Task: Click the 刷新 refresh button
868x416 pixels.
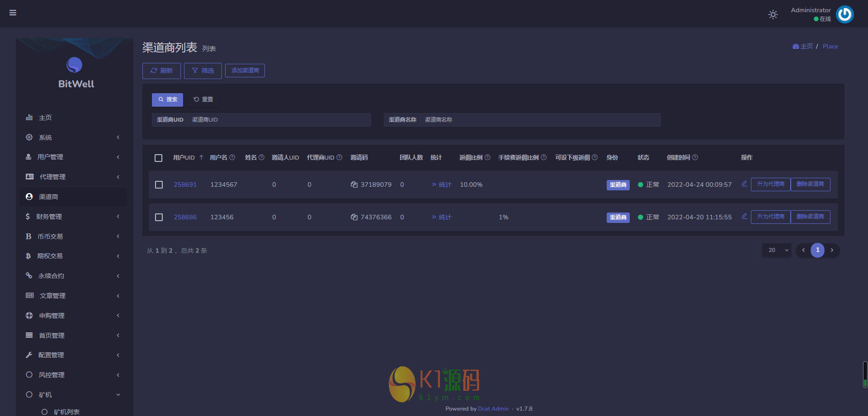Action: (x=161, y=71)
